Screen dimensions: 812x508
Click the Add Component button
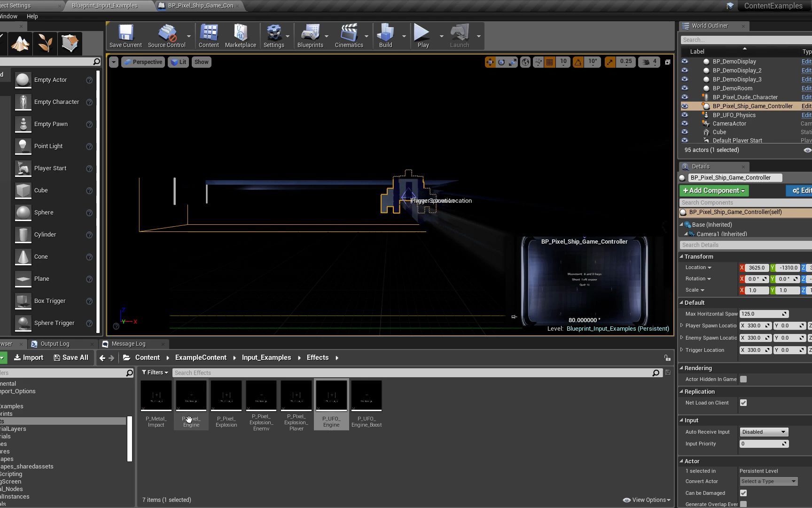point(714,191)
